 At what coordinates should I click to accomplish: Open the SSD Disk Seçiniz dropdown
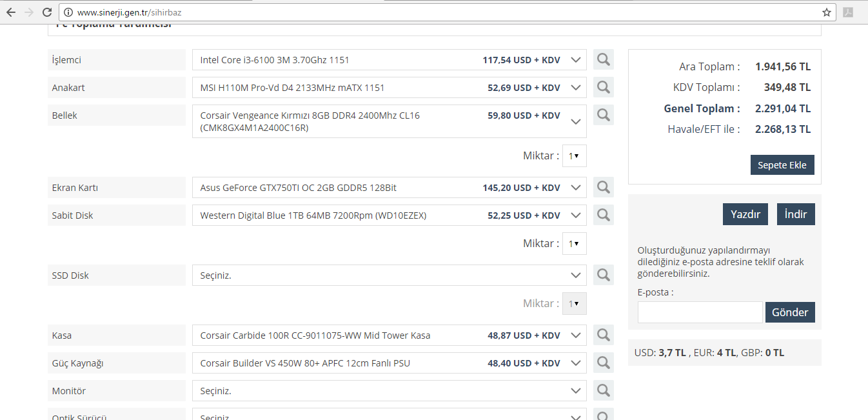[390, 275]
